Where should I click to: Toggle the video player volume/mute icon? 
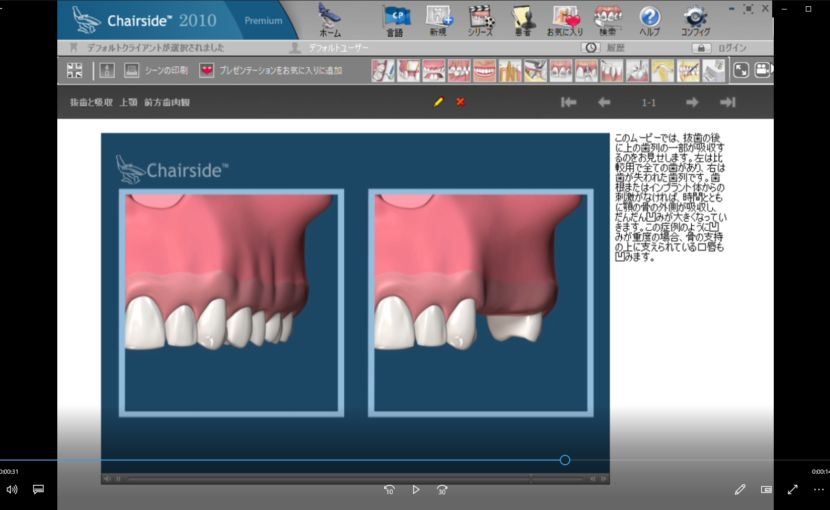click(12, 490)
